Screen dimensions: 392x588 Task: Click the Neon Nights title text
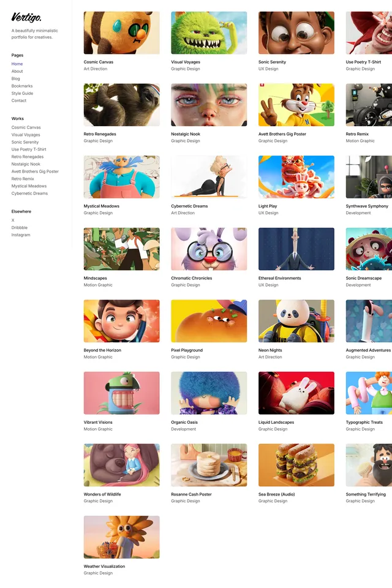pyautogui.click(x=270, y=350)
